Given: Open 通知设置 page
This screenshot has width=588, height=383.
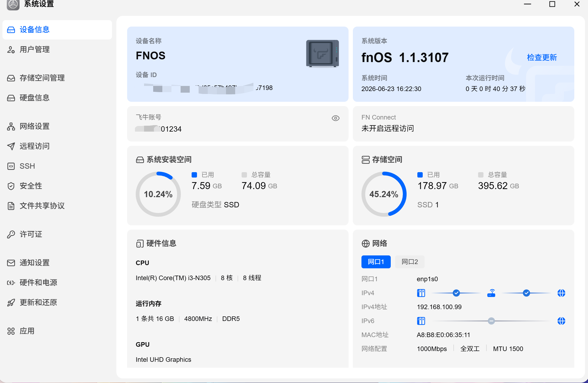Looking at the screenshot, I should click(x=57, y=263).
